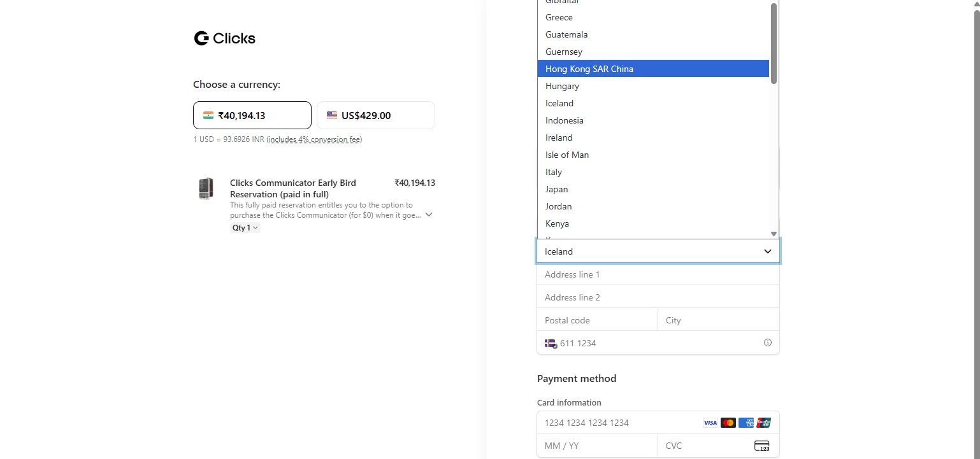Image resolution: width=980 pixels, height=459 pixels.
Task: Click the Clicks Communicator product thumbnail
Action: tap(206, 188)
